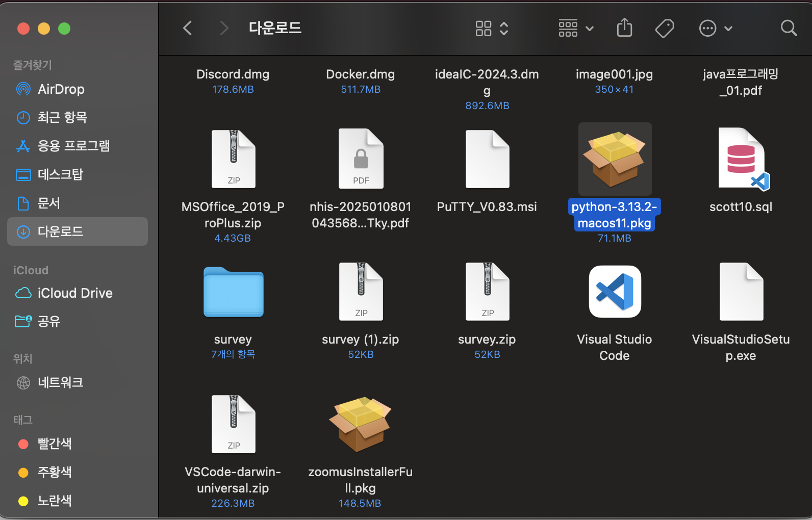Open 네트워크 in the sidebar
Viewport: 812px width, 520px height.
[x=78, y=382]
